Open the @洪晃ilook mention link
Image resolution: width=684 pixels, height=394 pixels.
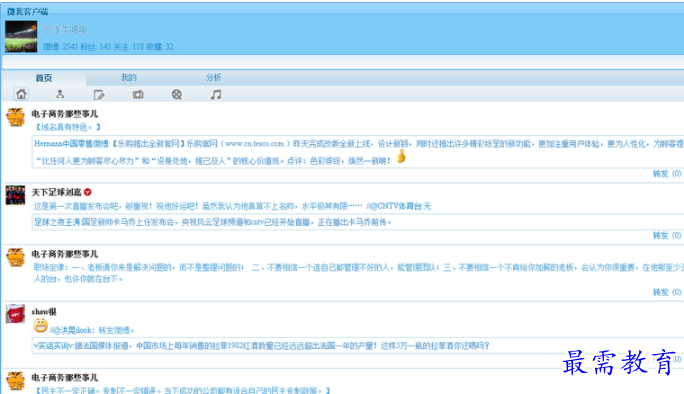73,330
